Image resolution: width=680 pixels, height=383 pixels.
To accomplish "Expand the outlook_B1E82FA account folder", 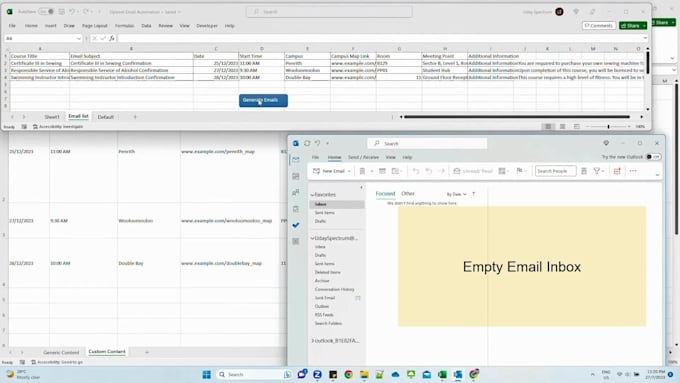I will click(313, 341).
